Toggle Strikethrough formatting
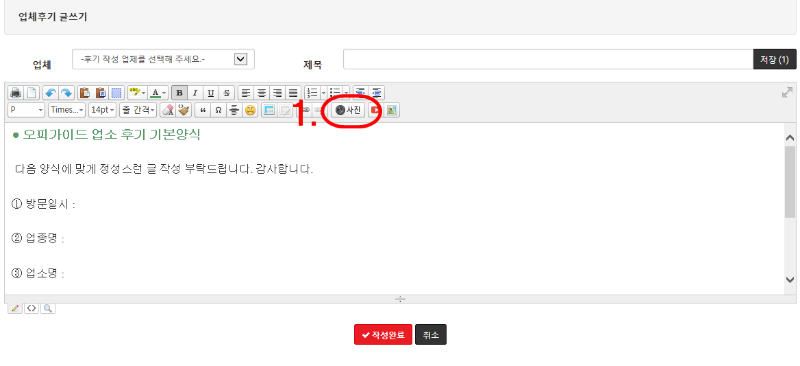The height and width of the screenshot is (366, 800). (x=227, y=93)
